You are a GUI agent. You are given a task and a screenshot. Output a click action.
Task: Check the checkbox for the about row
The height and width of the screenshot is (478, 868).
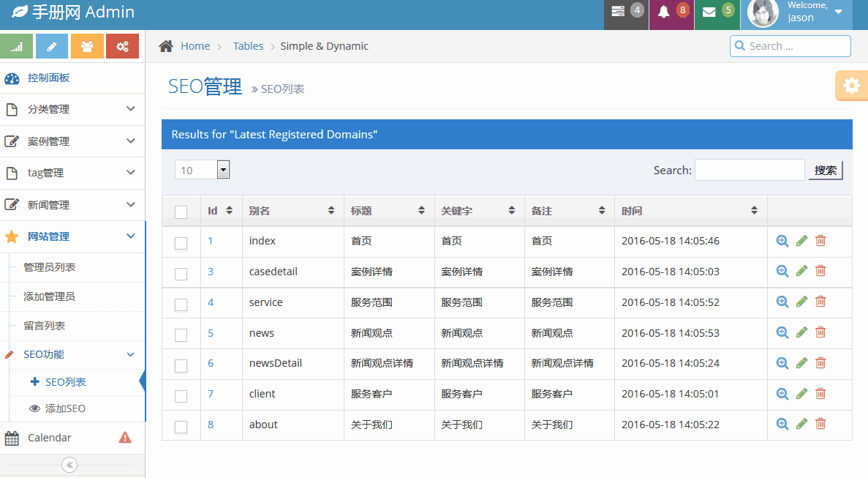(181, 426)
